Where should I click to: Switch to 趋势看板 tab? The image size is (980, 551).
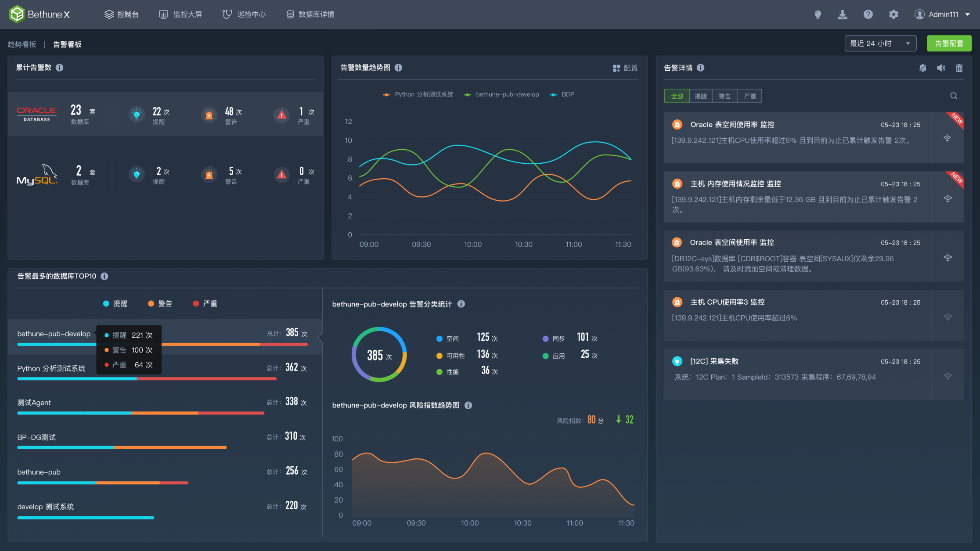pyautogui.click(x=22, y=44)
